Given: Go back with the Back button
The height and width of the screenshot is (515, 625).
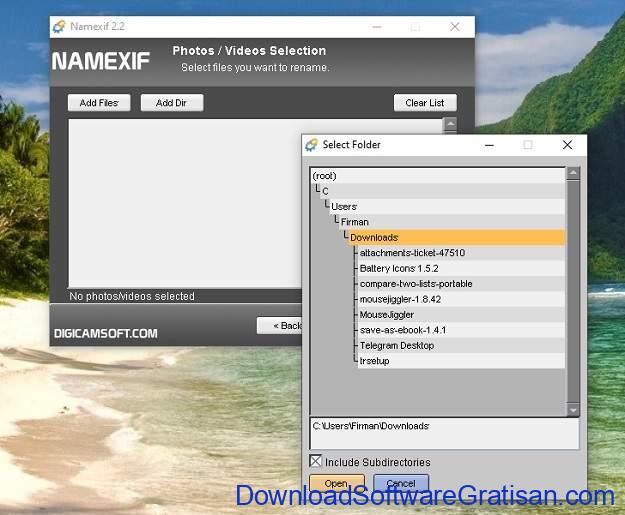Looking at the screenshot, I should pos(280,326).
